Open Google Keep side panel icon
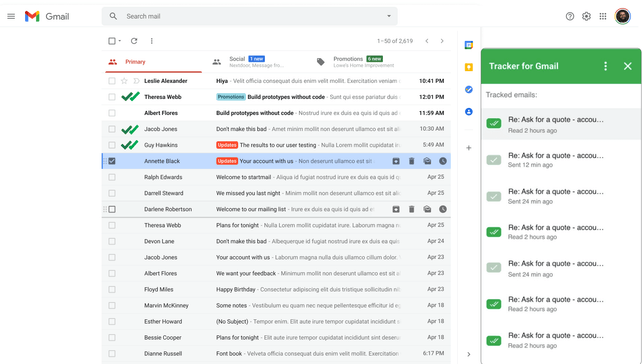This screenshot has width=642, height=364. [x=469, y=67]
